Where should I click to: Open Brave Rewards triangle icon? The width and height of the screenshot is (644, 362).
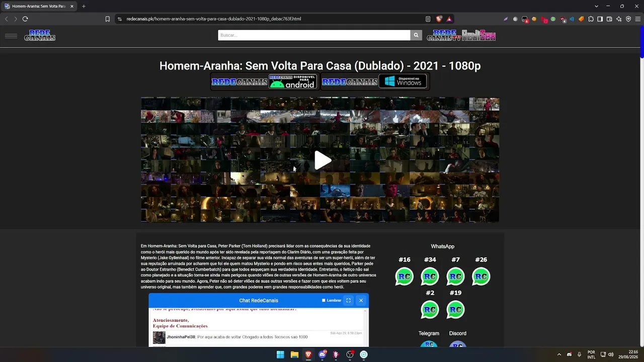449,19
